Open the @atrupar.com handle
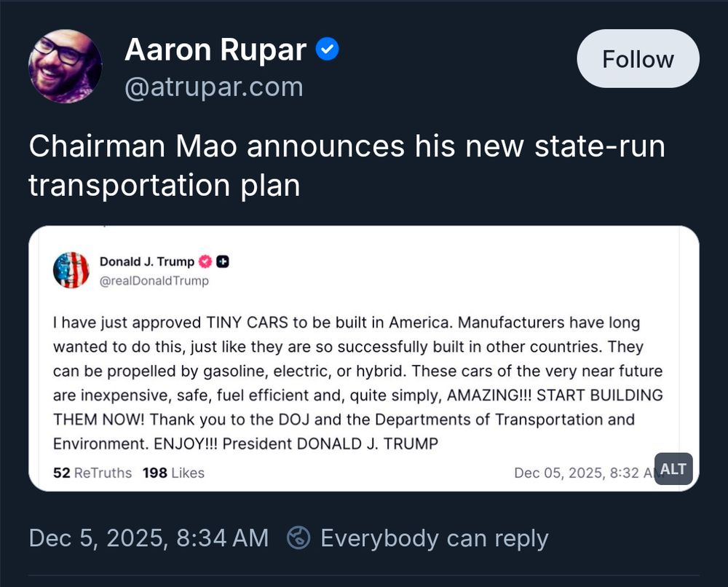The height and width of the screenshot is (587, 728). pyautogui.click(x=214, y=87)
